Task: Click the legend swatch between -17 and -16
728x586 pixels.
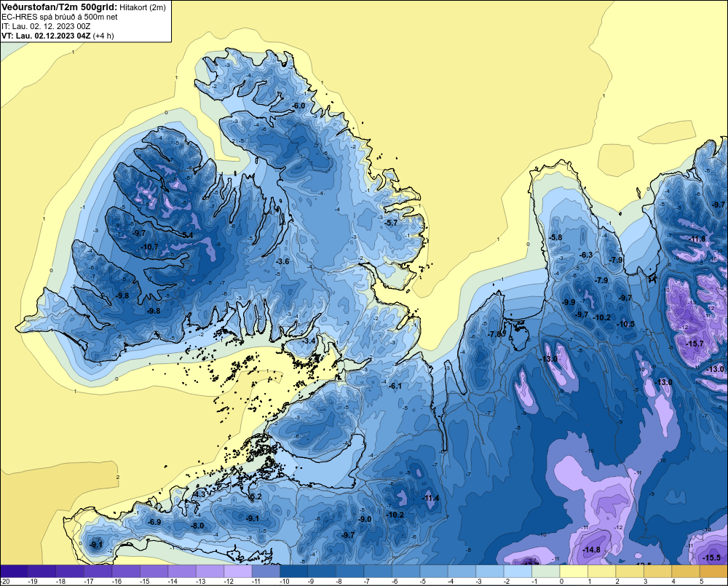Action: [98, 571]
